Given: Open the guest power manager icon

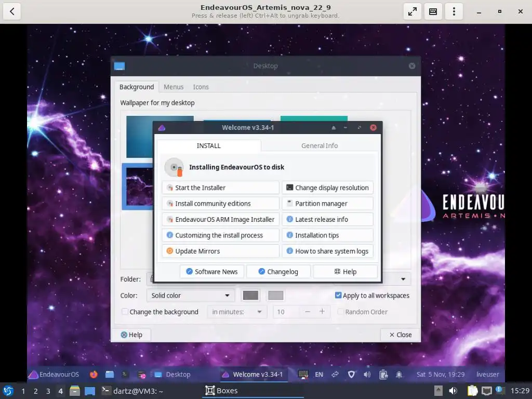Looking at the screenshot, I should click(x=383, y=374).
